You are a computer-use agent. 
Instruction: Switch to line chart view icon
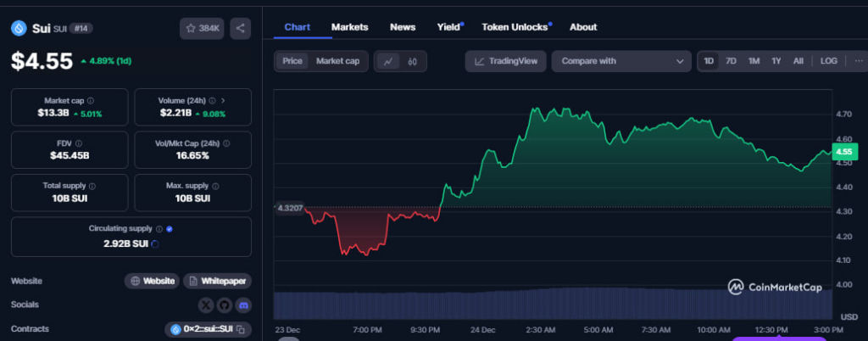(388, 61)
